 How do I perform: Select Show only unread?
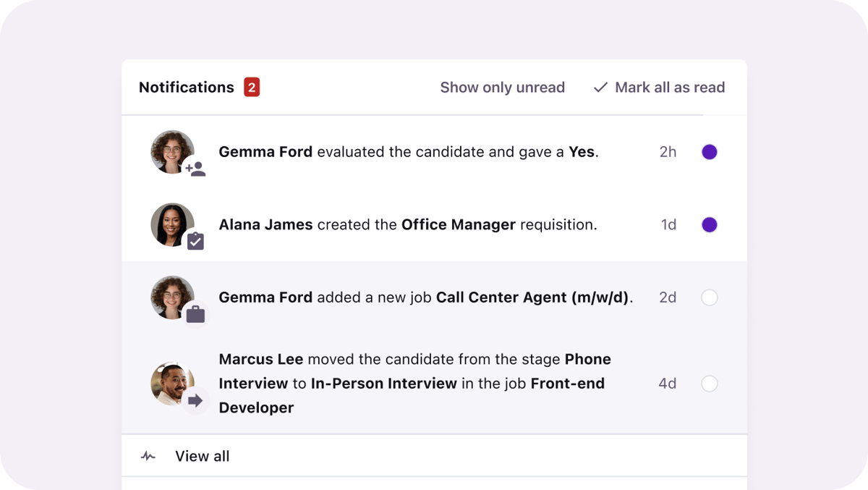click(x=502, y=87)
